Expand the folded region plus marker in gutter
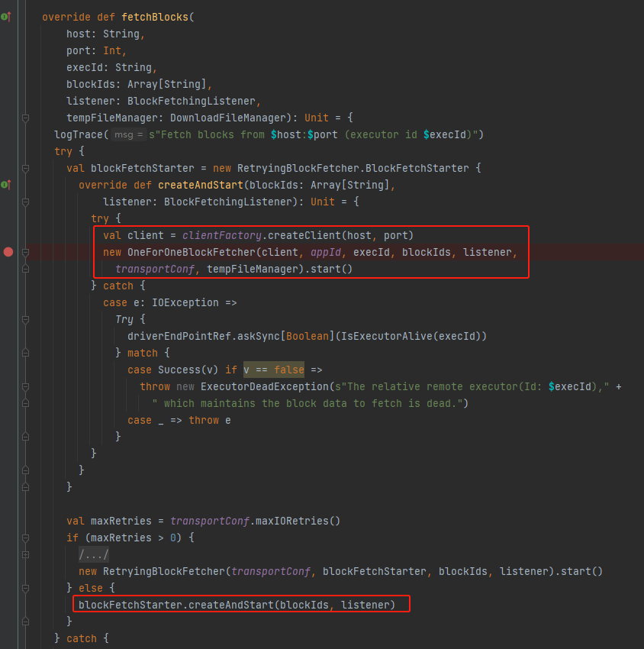Screen dimensions: 644x649 (x=25, y=554)
